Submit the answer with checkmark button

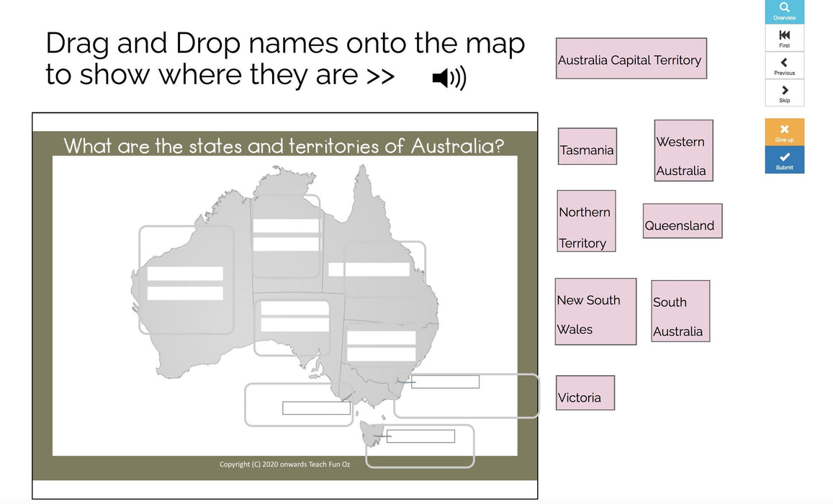[784, 161]
